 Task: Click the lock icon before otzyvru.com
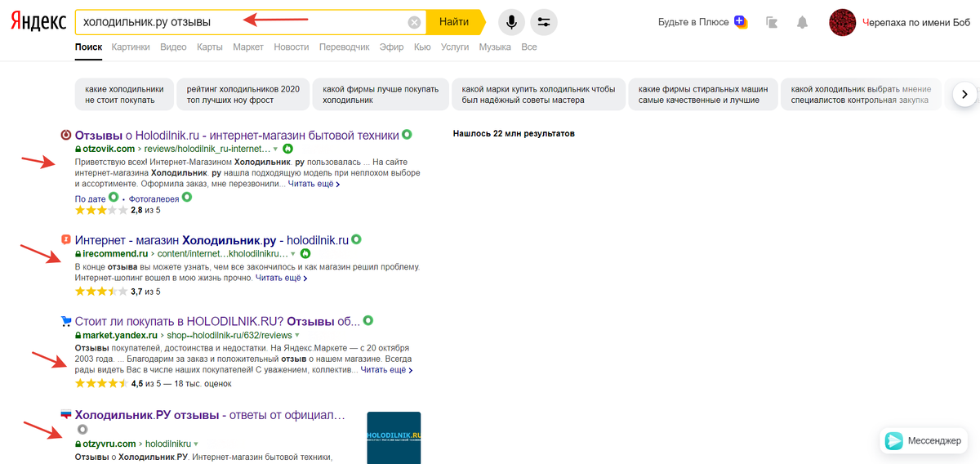pyautogui.click(x=78, y=444)
